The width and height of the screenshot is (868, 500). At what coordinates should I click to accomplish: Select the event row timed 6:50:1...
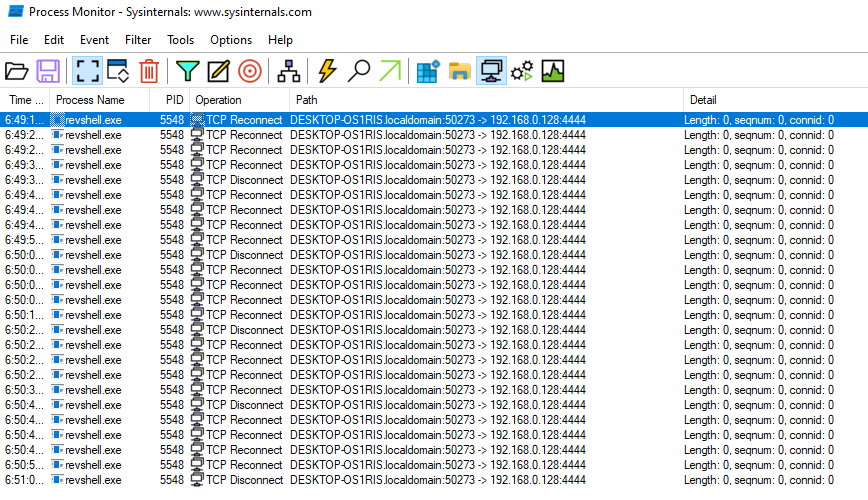(x=434, y=315)
